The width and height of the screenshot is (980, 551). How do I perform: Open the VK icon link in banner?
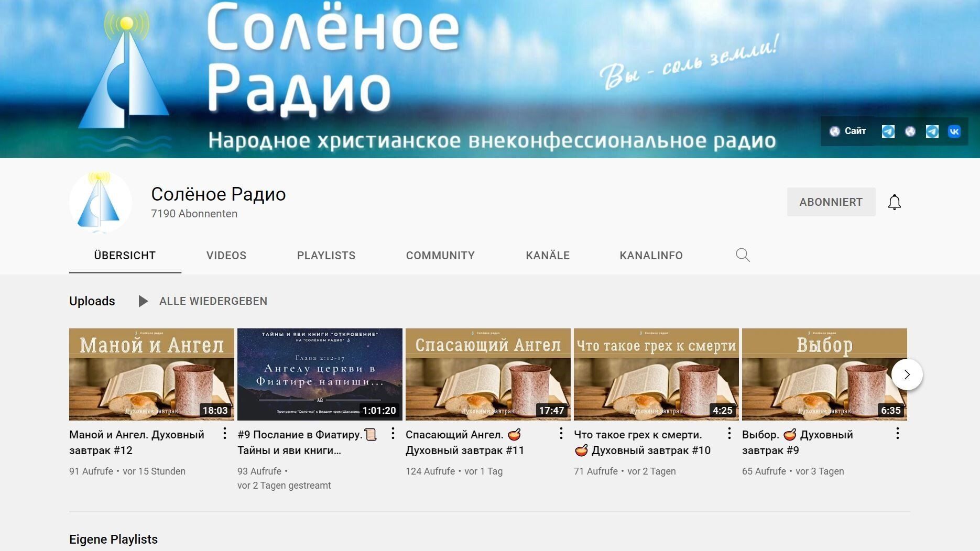tap(954, 131)
